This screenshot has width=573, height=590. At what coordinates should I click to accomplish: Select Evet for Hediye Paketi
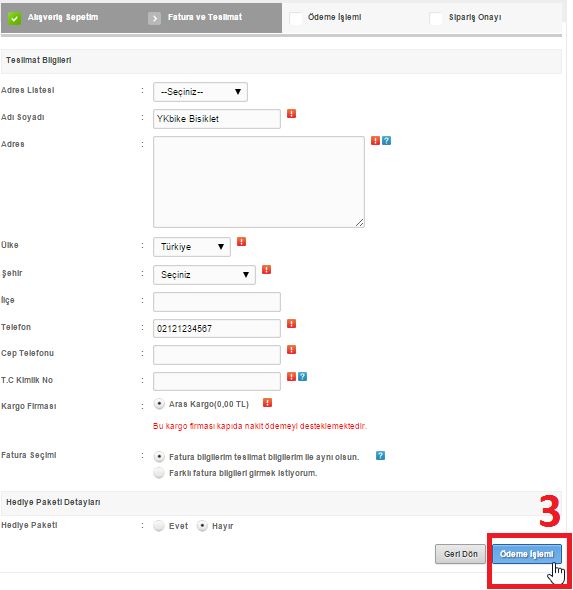[159, 526]
